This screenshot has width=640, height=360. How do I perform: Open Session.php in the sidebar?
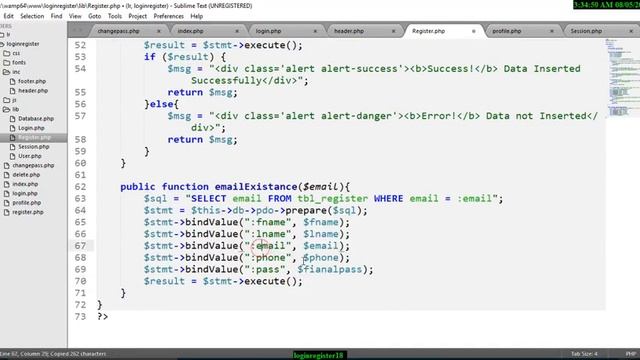point(33,147)
